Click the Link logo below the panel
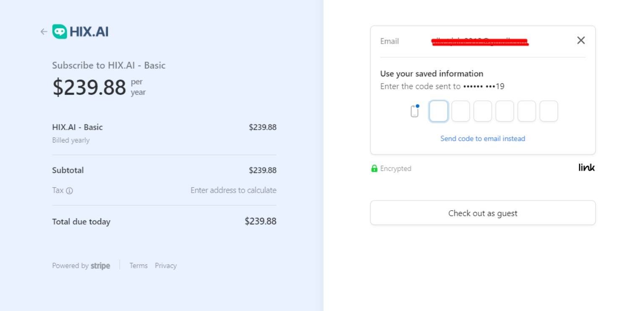The height and width of the screenshot is (311, 644). pos(586,168)
